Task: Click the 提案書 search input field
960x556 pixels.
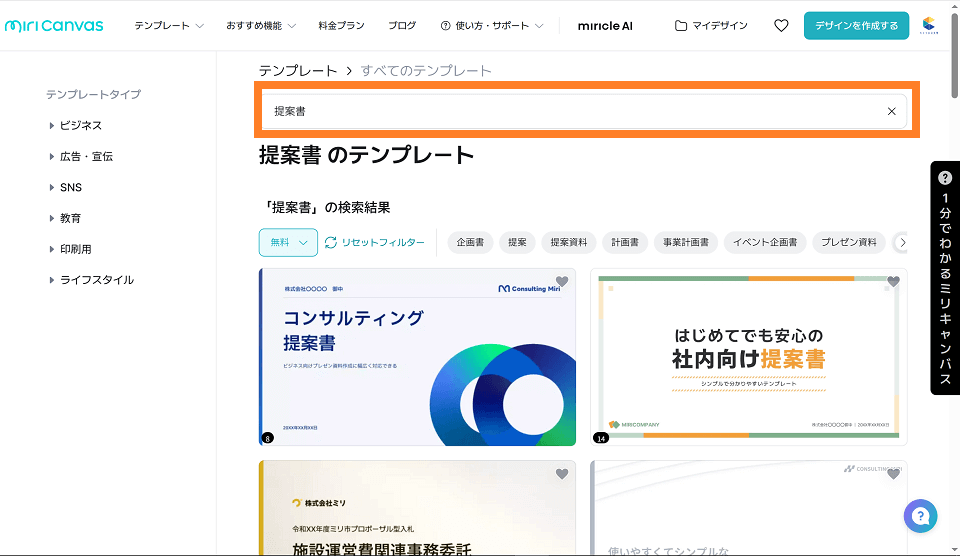Action: [570, 111]
